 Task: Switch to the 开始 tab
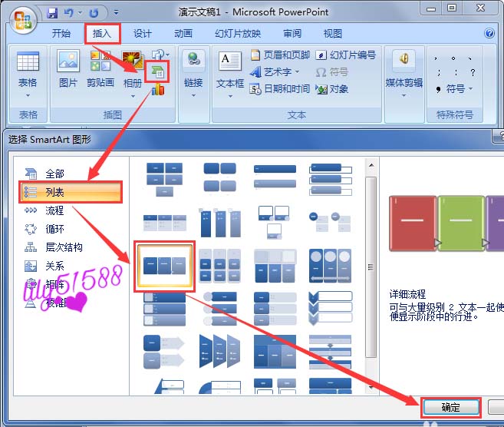click(61, 33)
